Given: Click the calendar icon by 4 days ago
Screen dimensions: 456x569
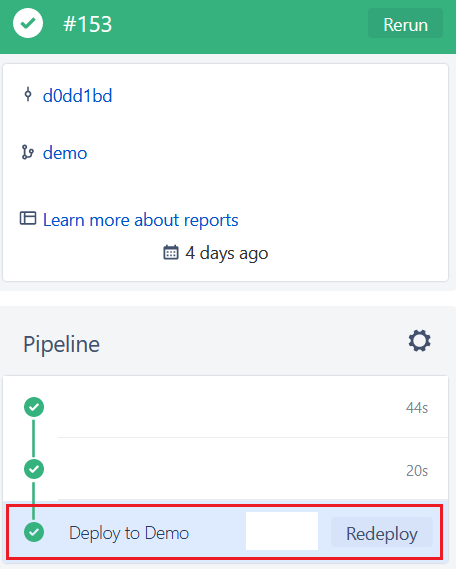Looking at the screenshot, I should [171, 253].
